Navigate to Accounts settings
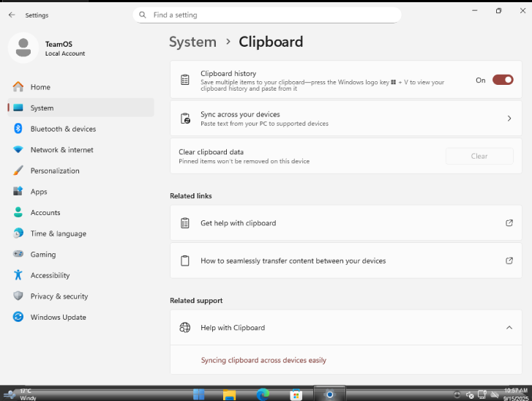This screenshot has width=532, height=401. pyautogui.click(x=80, y=212)
